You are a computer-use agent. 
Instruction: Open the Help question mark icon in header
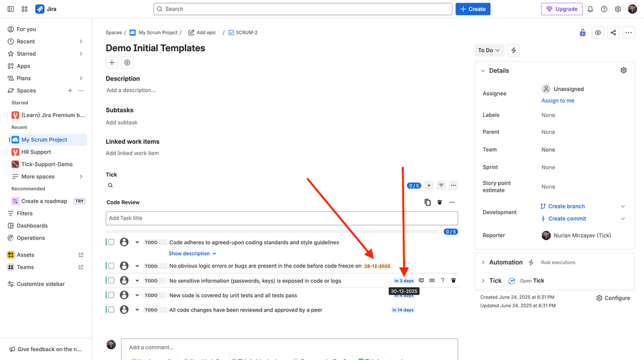click(603, 8)
